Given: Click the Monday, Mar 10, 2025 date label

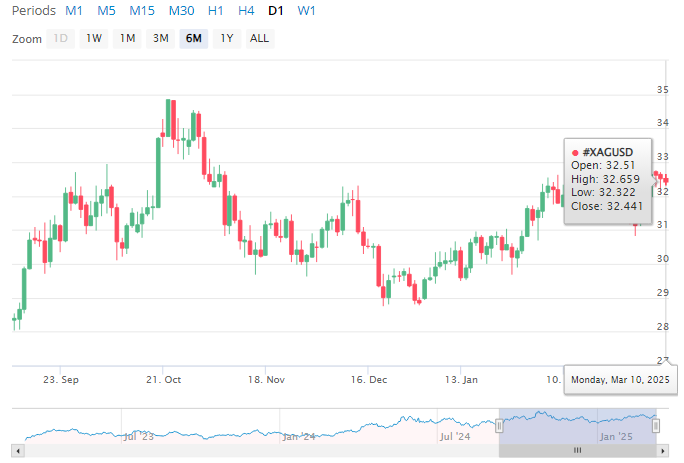Looking at the screenshot, I should point(620,380).
